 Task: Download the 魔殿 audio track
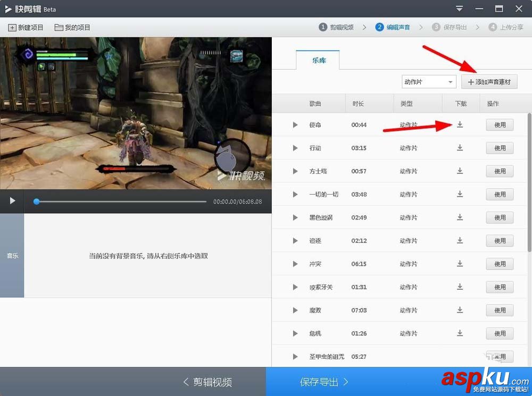tap(460, 310)
